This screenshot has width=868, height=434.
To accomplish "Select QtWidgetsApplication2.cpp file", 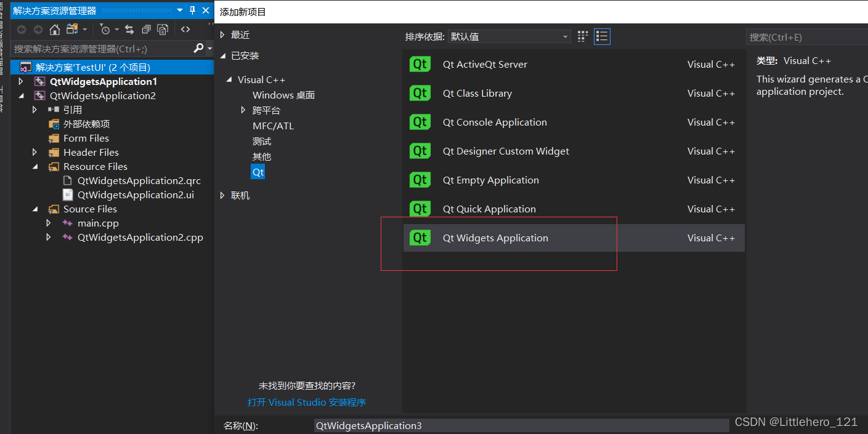I will [x=140, y=237].
